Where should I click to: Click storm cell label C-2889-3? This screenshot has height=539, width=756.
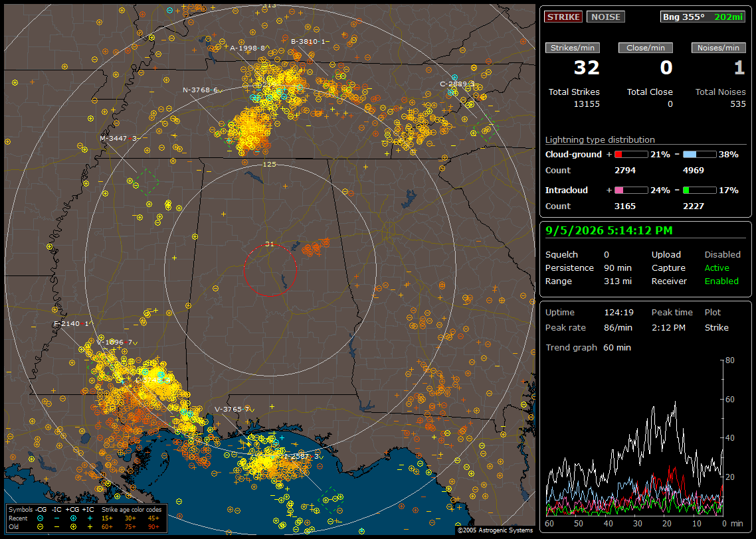457,84
